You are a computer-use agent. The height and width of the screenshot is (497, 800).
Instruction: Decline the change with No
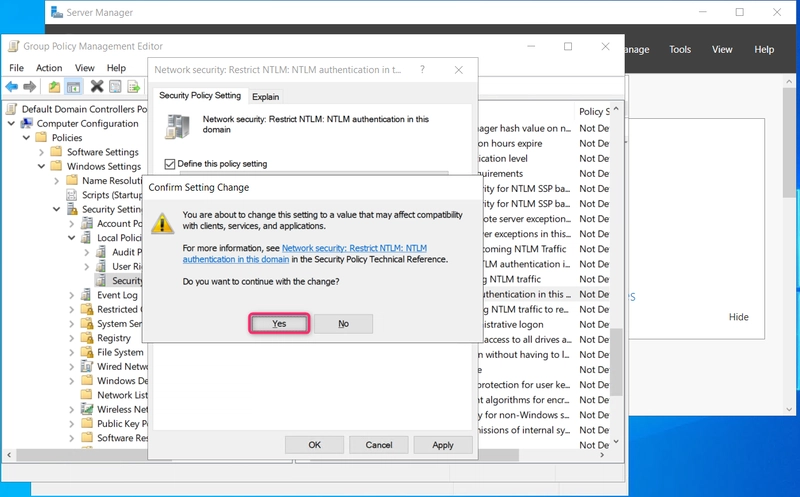click(x=343, y=324)
